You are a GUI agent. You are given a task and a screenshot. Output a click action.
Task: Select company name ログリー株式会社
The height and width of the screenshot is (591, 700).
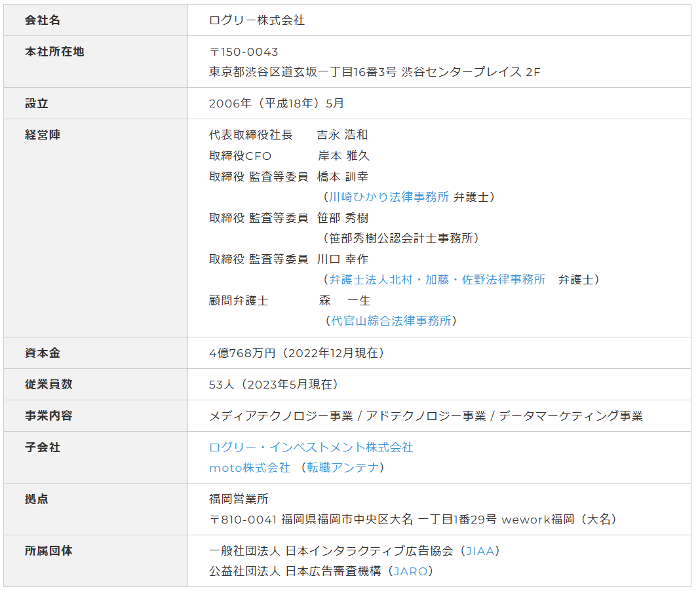coord(257,20)
